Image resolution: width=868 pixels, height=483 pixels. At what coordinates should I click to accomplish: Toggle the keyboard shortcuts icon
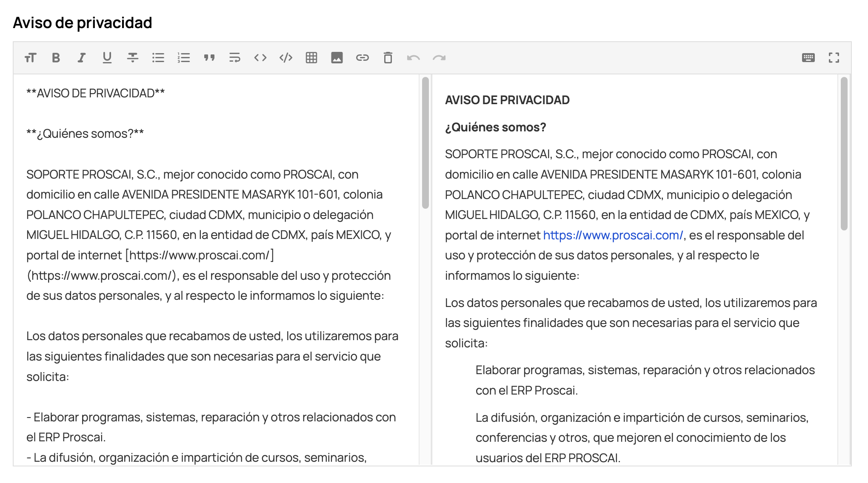[x=808, y=58]
